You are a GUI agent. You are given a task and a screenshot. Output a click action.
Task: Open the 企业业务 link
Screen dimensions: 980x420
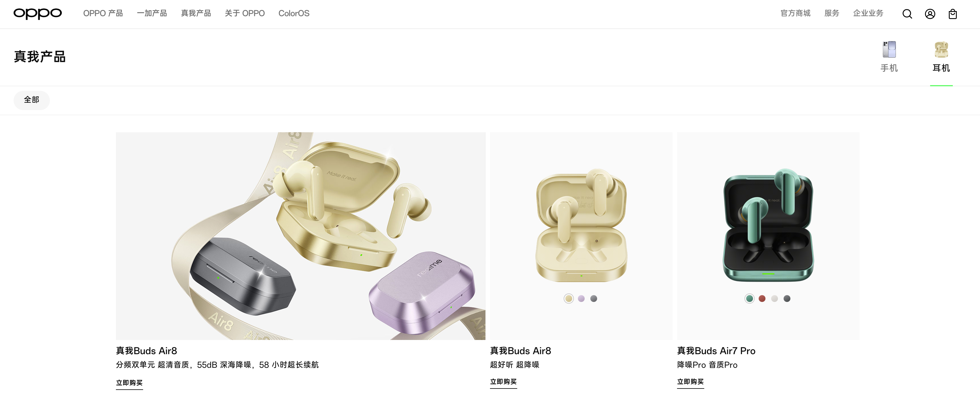[868, 13]
